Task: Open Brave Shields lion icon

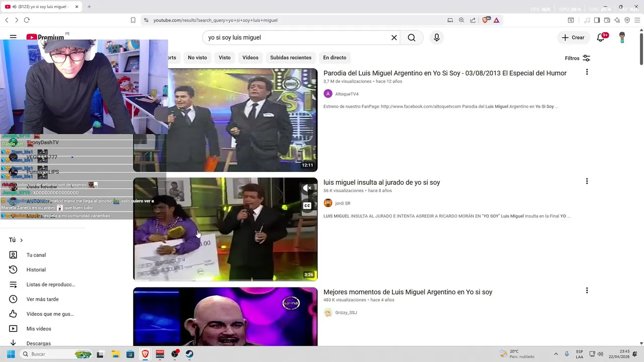Action: 486,20
